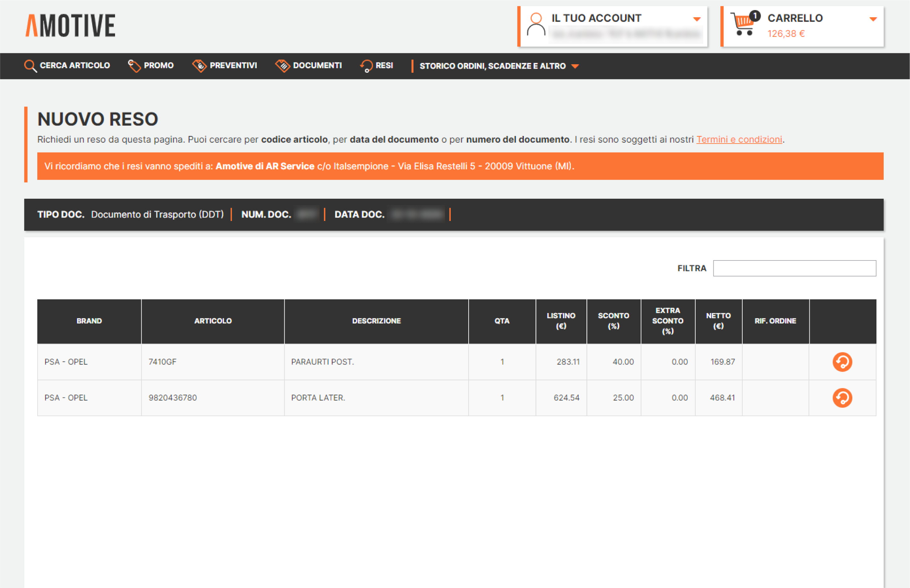
Task: Click the ticket icon beside Preventivi
Action: click(199, 66)
